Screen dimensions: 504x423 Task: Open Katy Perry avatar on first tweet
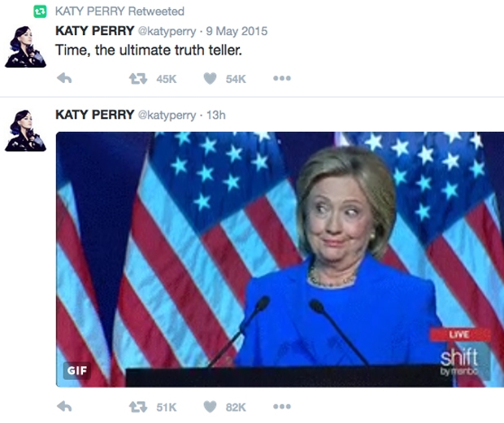point(25,47)
